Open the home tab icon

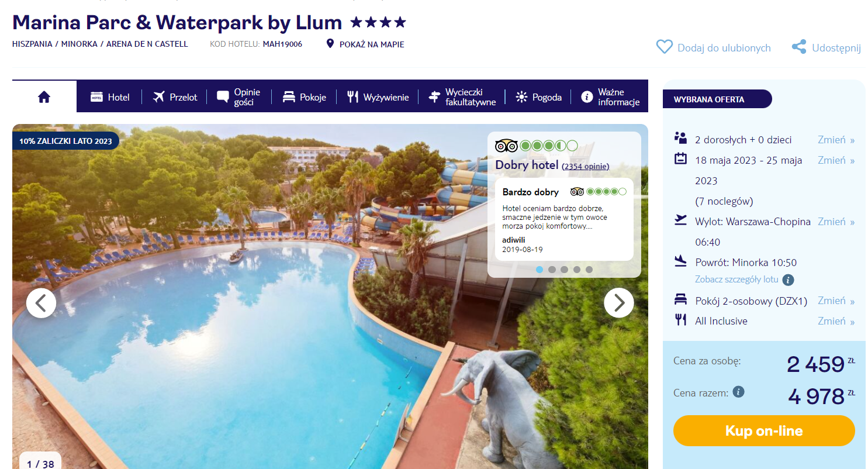[x=44, y=97]
